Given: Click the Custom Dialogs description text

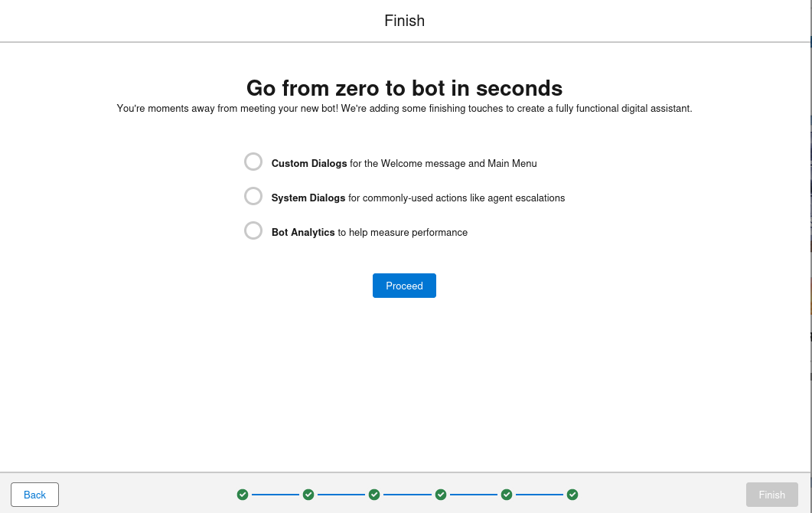Looking at the screenshot, I should coord(404,163).
